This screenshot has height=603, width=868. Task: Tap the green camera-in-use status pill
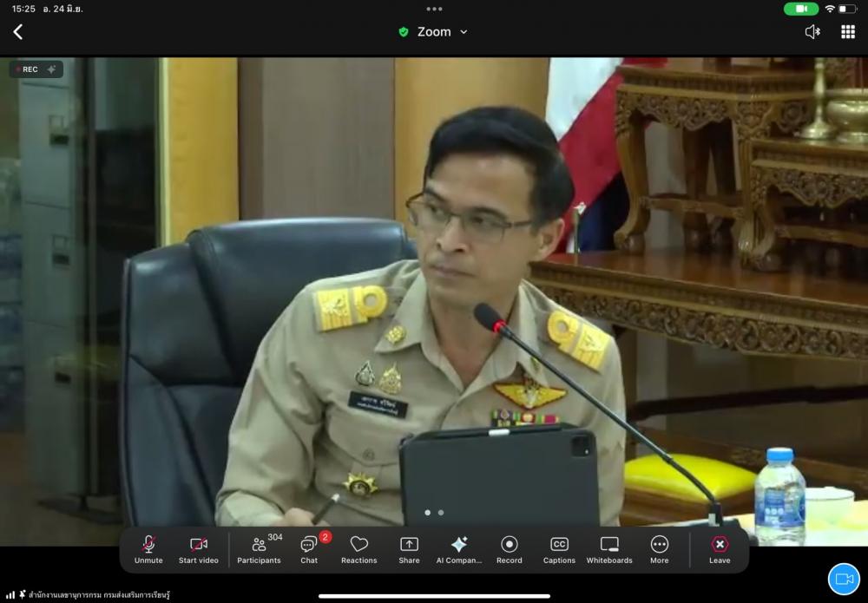pos(801,9)
